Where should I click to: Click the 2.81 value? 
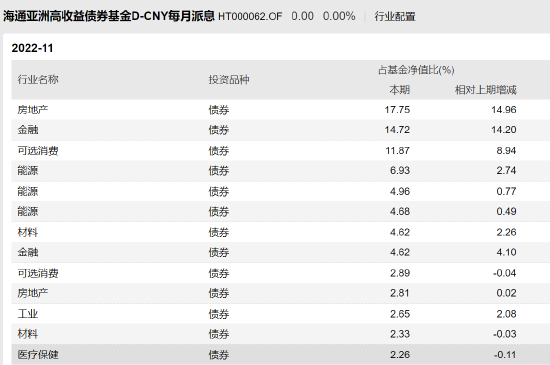[400, 293]
